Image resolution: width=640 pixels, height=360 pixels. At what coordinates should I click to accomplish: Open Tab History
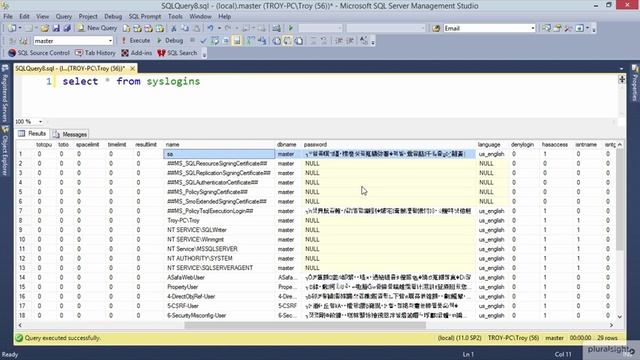[95, 53]
